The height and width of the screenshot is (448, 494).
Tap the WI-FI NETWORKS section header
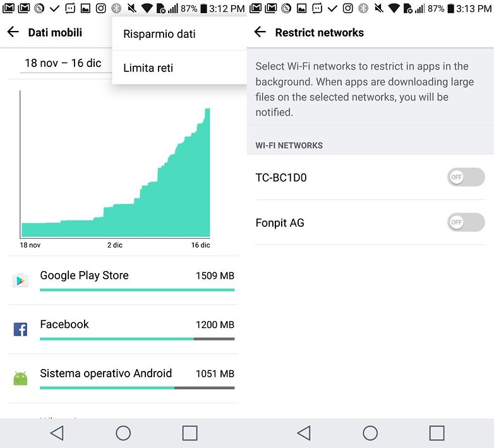[x=289, y=145]
